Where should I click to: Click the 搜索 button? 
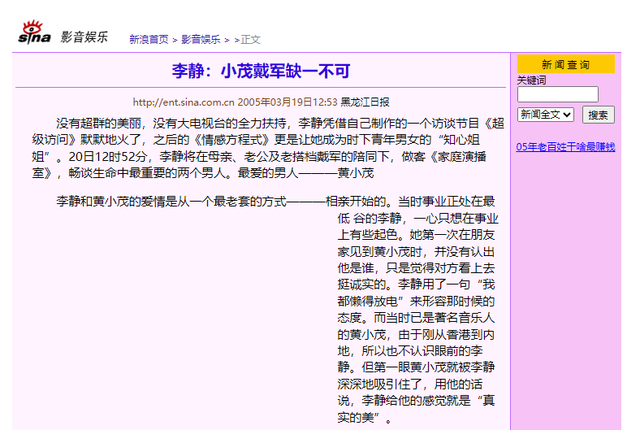click(598, 115)
